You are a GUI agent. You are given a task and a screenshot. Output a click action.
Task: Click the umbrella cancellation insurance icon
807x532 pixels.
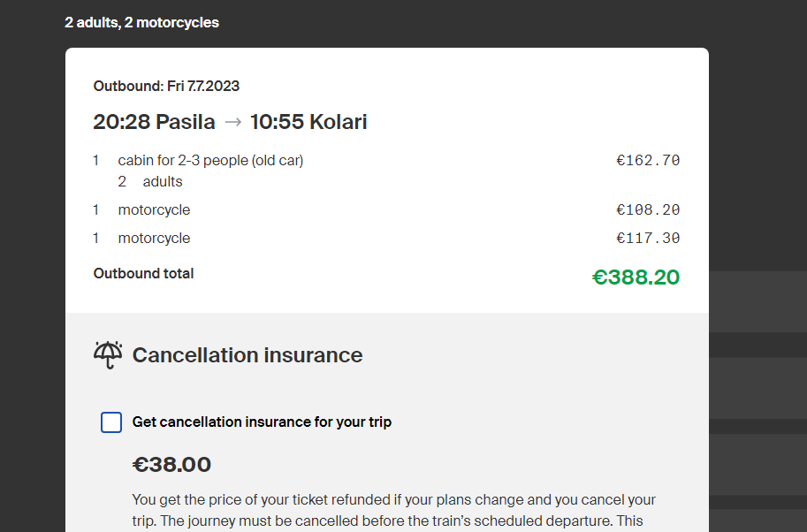(108, 354)
